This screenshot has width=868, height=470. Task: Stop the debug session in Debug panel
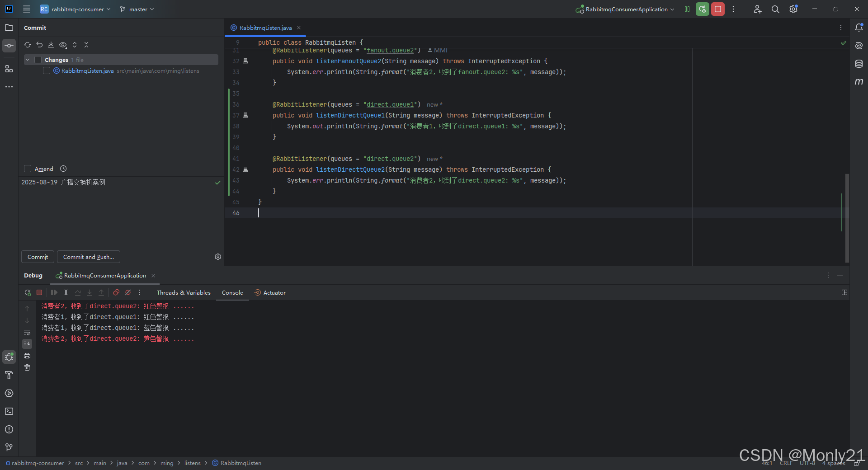point(39,292)
